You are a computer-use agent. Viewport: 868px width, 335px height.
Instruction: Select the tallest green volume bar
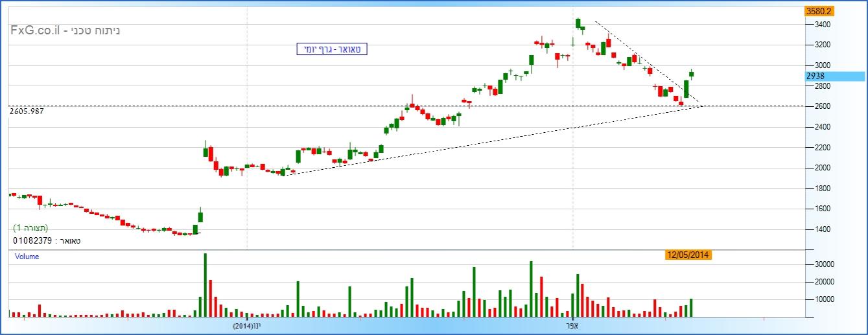coord(205,285)
